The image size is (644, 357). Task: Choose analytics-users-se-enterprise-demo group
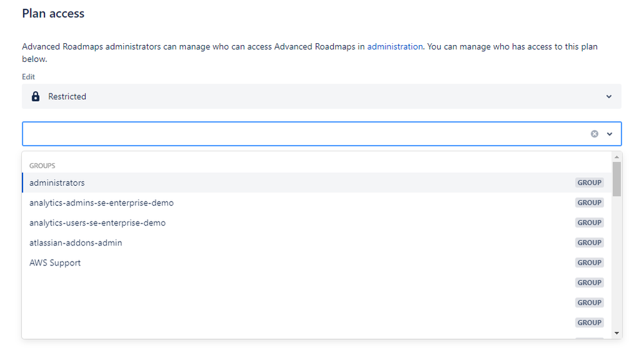[x=317, y=223]
